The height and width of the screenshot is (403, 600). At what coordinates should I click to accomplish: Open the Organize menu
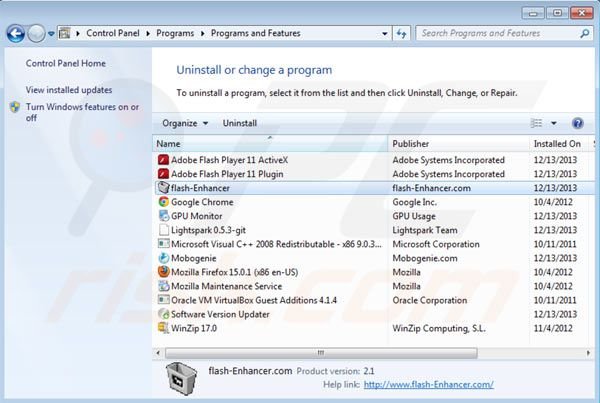[185, 123]
